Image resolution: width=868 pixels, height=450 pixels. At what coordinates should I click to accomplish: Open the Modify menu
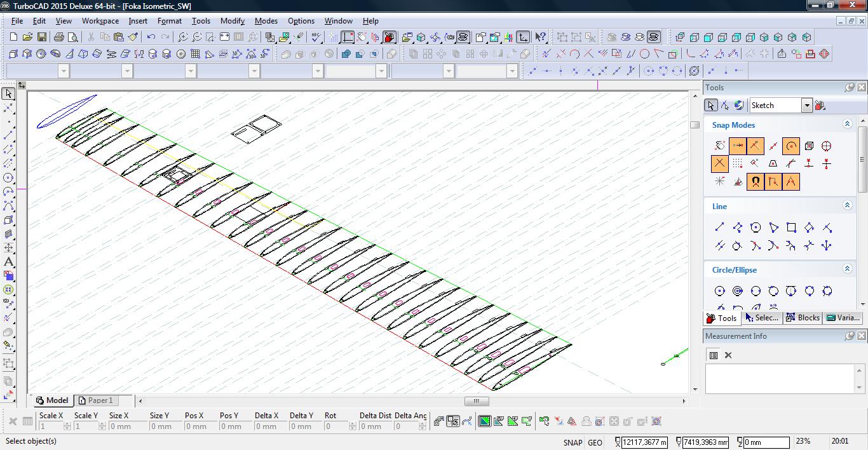[232, 21]
